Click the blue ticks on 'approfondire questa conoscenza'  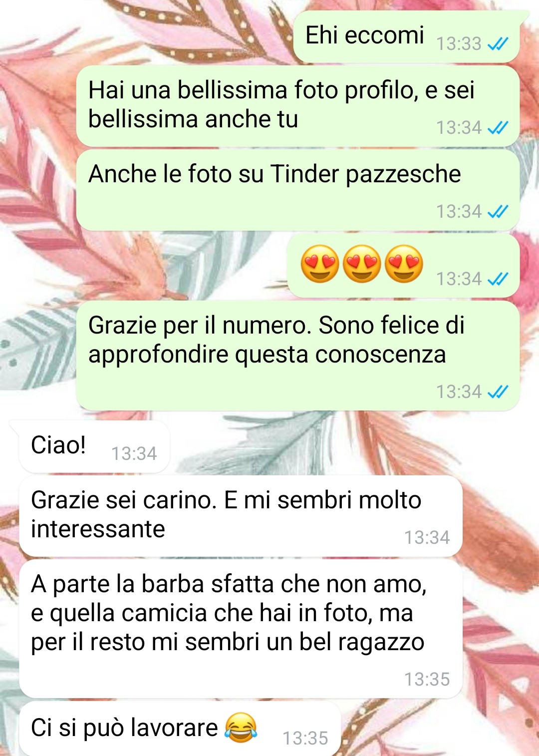tap(498, 392)
